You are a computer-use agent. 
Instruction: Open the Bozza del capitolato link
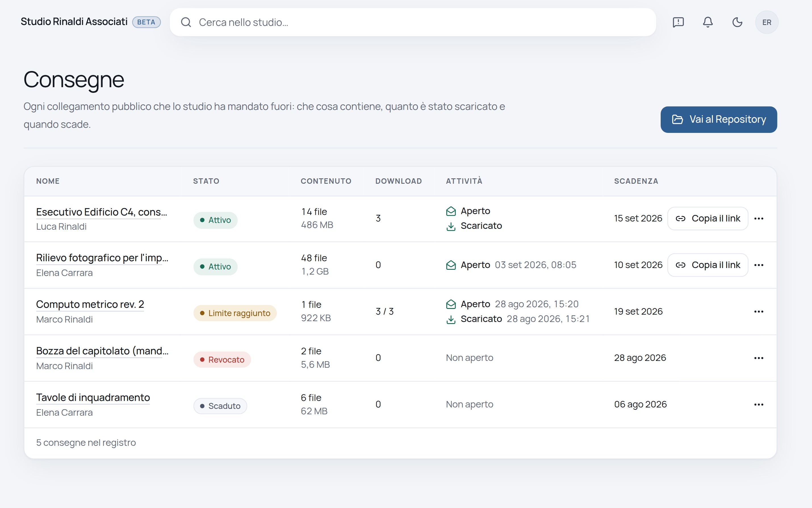(102, 351)
